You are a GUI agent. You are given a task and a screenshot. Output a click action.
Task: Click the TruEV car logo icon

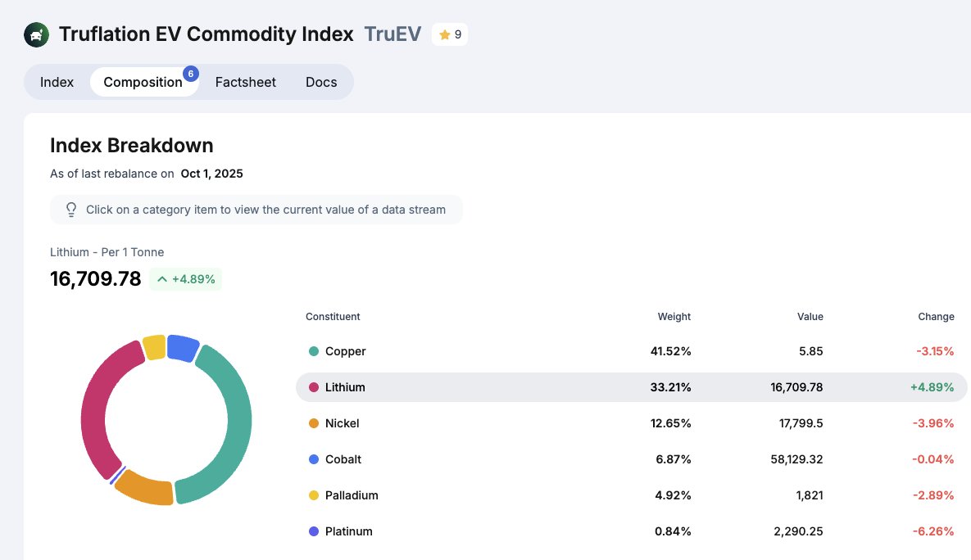coord(37,34)
